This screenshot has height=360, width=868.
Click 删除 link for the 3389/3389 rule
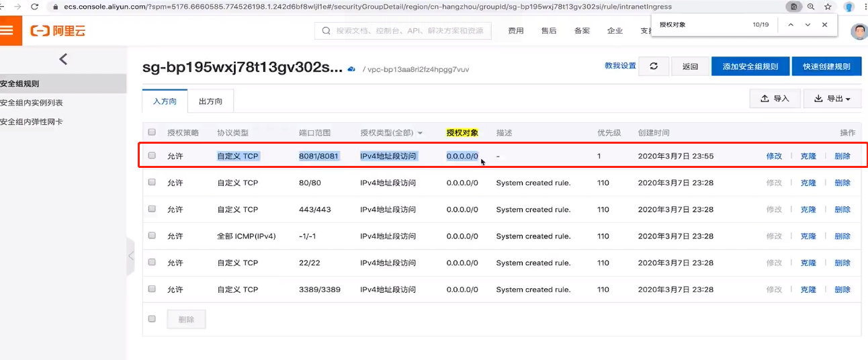coord(842,289)
